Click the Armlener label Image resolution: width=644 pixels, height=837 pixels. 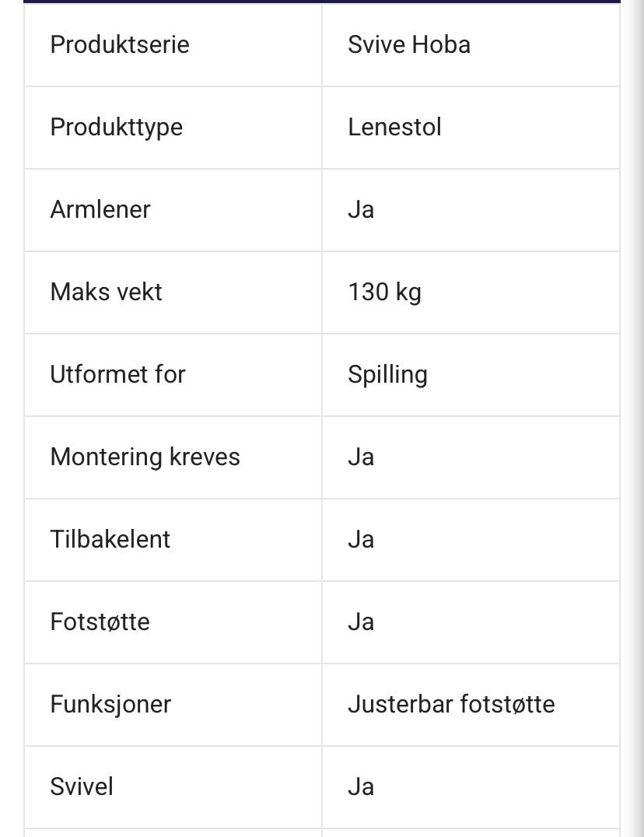tap(100, 209)
